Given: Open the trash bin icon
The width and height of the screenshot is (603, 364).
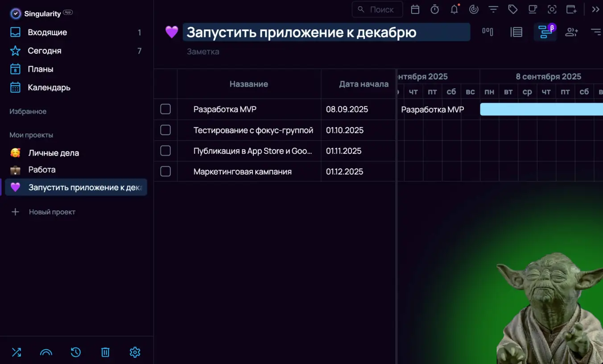Looking at the screenshot, I should pos(105,352).
